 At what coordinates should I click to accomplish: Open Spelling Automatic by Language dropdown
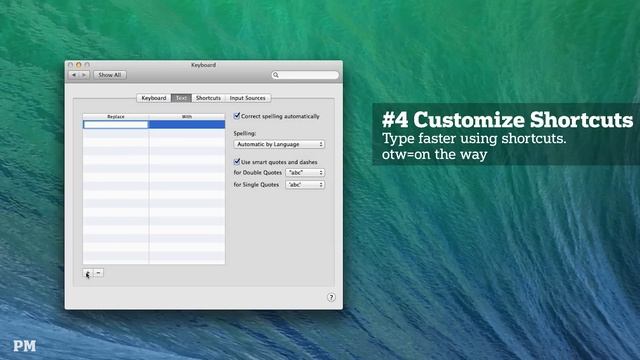click(279, 144)
